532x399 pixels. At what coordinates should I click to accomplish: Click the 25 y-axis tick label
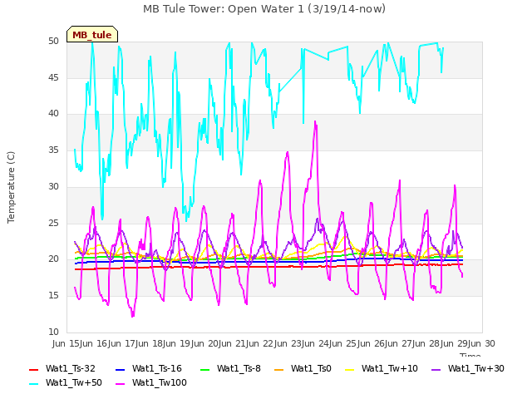pos(53,223)
